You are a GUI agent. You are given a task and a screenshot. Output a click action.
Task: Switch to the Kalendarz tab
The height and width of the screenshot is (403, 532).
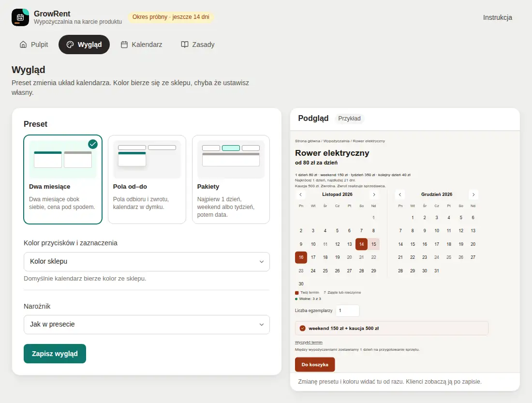(142, 45)
